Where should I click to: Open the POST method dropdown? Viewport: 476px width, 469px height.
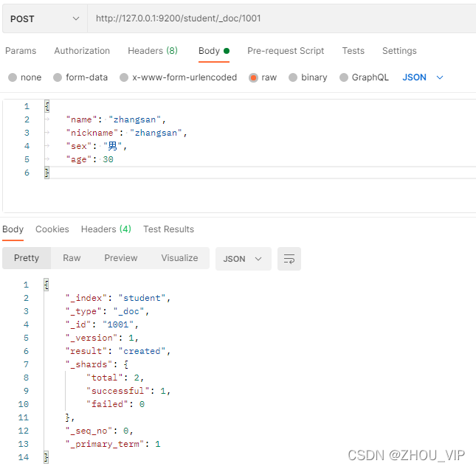[x=45, y=18]
